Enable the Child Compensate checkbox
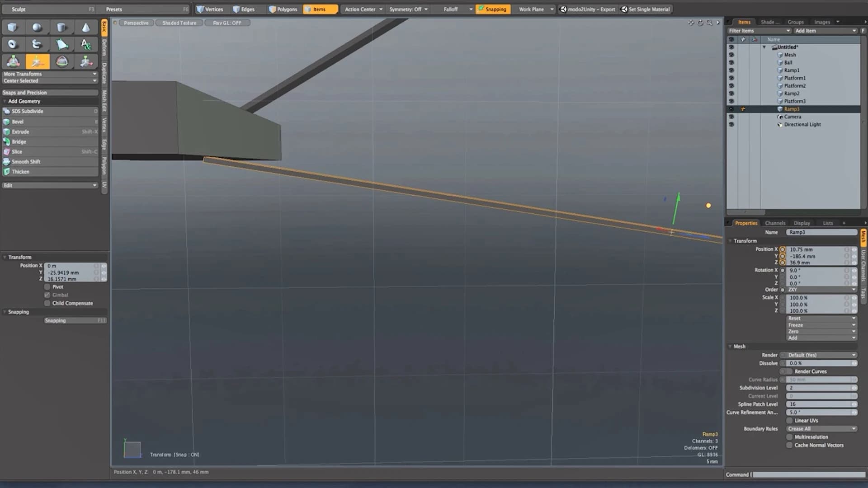 47,303
